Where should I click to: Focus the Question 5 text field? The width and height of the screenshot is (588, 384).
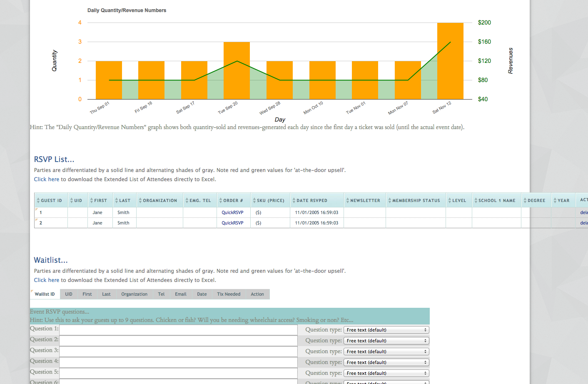(x=178, y=373)
